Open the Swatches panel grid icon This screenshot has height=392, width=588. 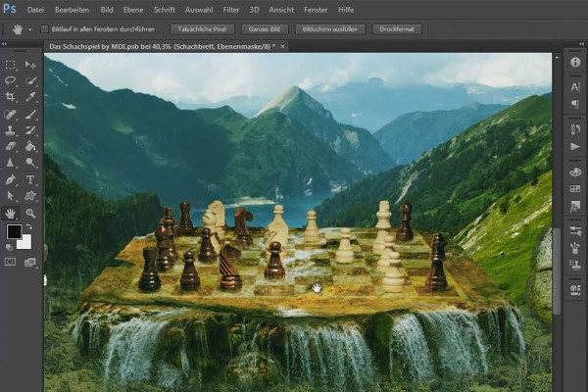[x=575, y=189]
